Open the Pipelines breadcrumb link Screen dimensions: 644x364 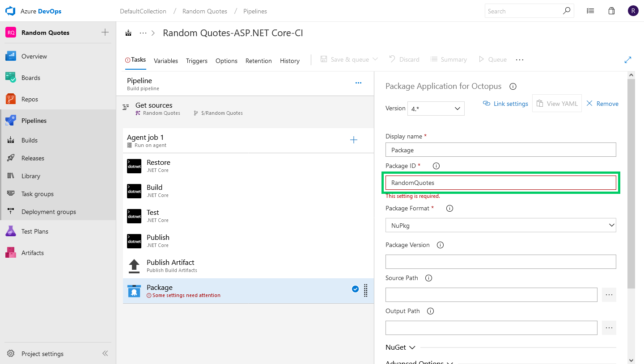pyautogui.click(x=255, y=11)
